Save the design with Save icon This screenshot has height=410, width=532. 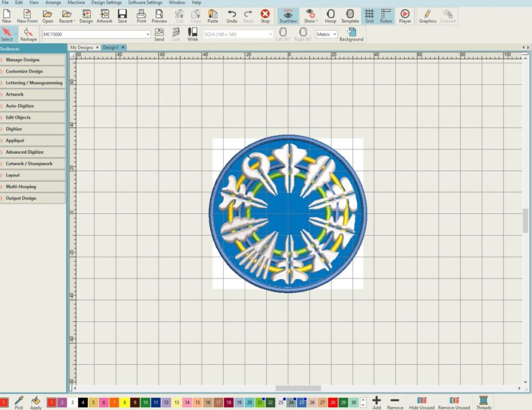(122, 16)
